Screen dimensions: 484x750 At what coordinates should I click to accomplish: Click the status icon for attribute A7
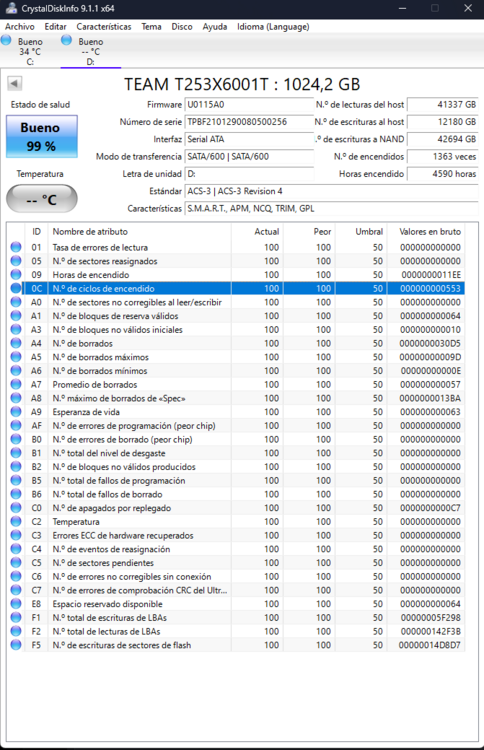16,384
